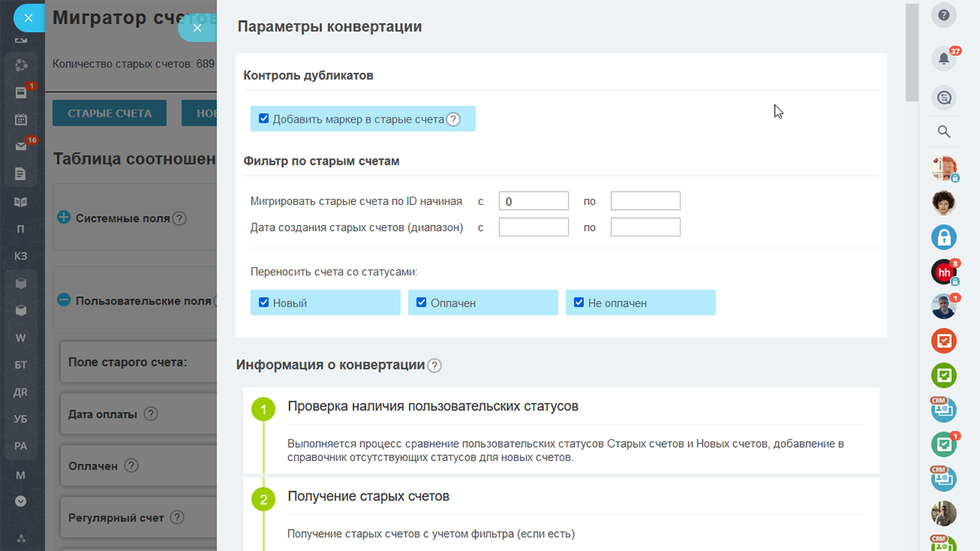
Task: Uncheck 'Добавить маркер в старые счета'
Action: tap(263, 119)
